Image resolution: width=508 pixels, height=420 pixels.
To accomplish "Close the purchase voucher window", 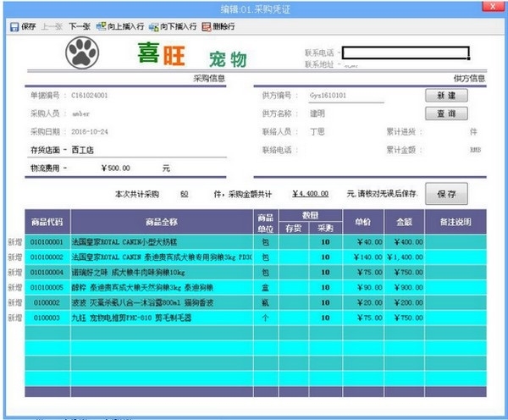I will [x=493, y=7].
